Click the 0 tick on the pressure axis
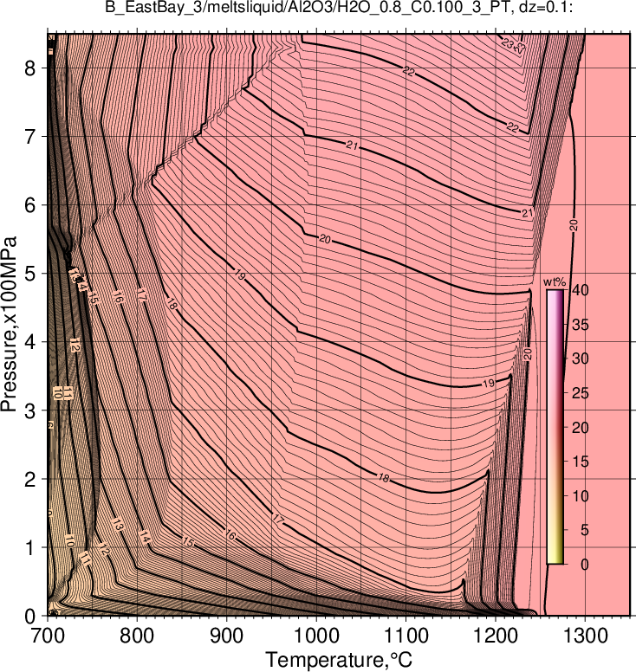This screenshot has width=636, height=672. click(x=30, y=617)
